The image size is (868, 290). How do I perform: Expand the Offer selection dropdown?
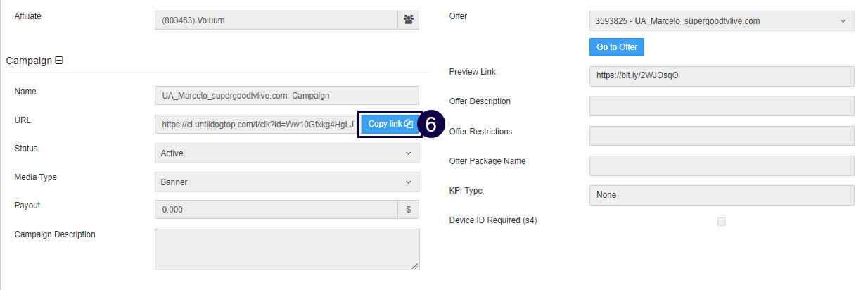pos(721,21)
